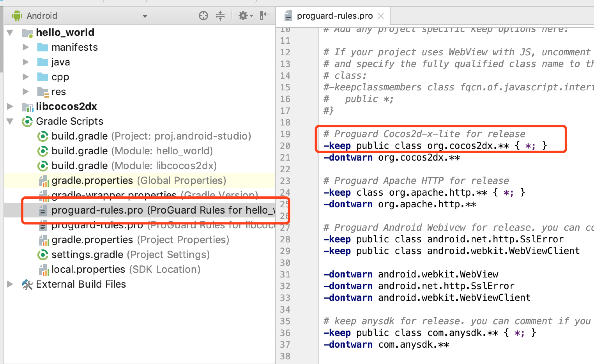Expand the External Build Files node
Screen dimensions: 594x364
pyautogui.click(x=10, y=284)
